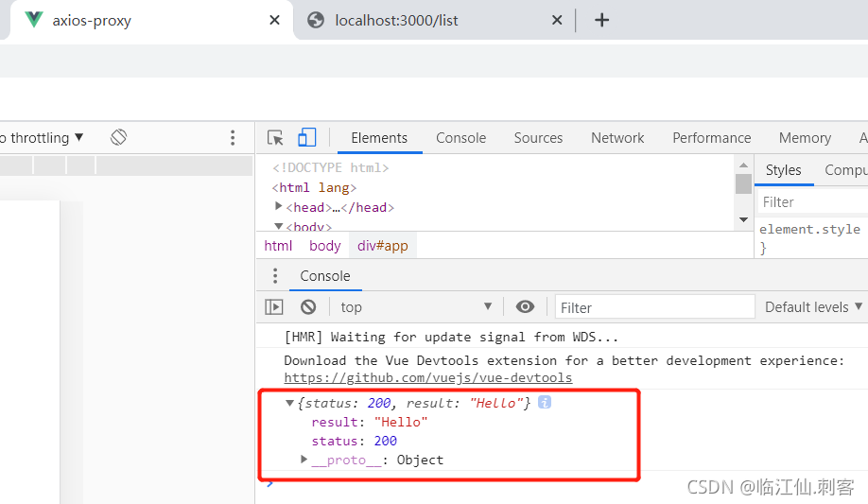Toggle the device toolbar icon
The image size is (868, 504).
306,137
